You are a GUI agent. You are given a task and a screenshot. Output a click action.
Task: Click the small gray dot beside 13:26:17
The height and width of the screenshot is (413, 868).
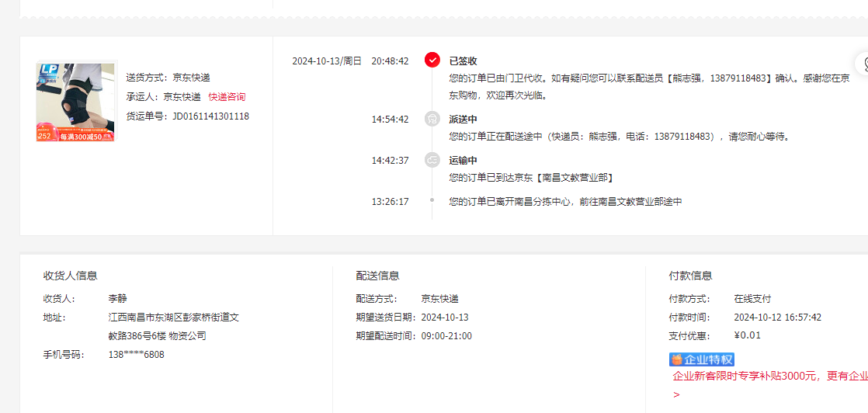coord(432,200)
